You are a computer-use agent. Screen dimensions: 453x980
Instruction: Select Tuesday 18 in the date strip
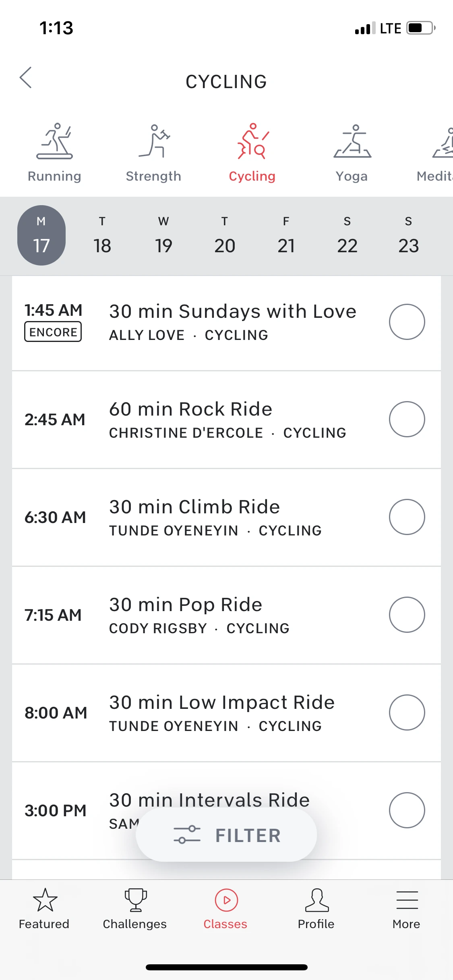point(102,236)
